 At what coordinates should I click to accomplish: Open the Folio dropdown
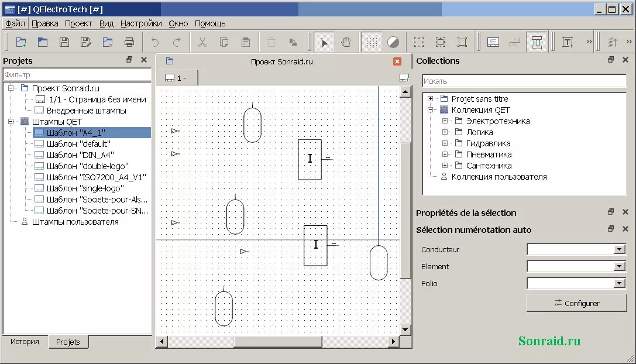point(576,283)
